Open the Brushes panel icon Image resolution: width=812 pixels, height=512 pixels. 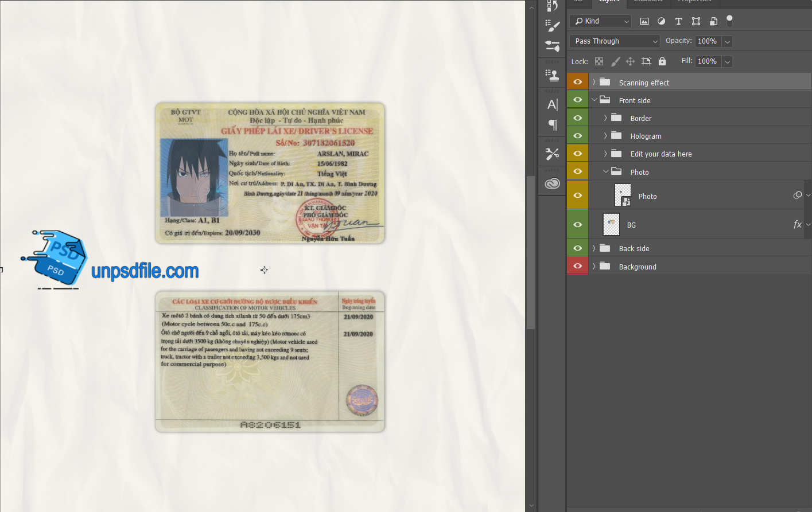point(552,26)
